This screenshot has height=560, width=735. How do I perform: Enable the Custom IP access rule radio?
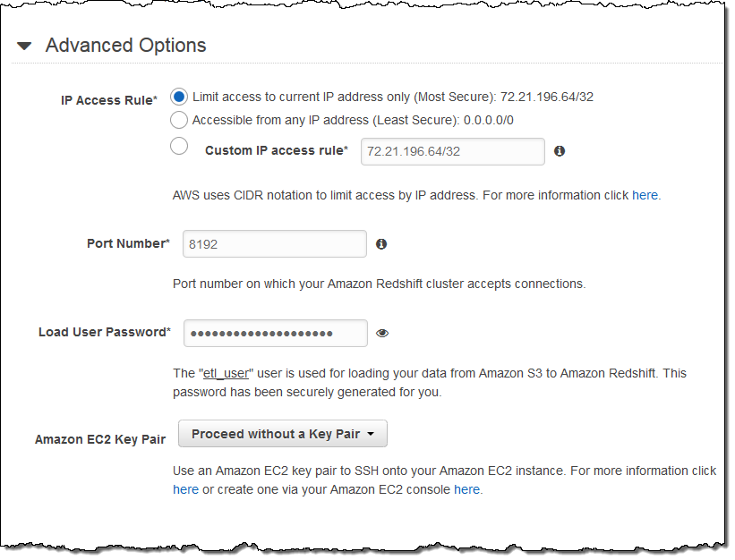pyautogui.click(x=179, y=147)
